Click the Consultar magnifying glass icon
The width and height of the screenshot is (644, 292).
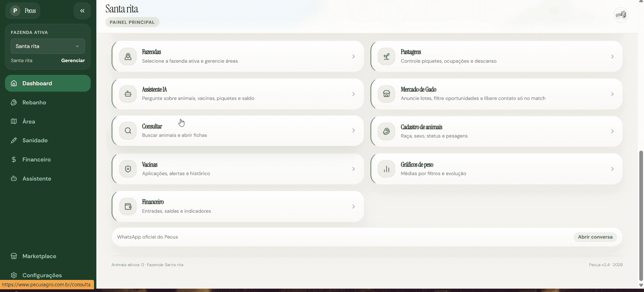click(128, 131)
